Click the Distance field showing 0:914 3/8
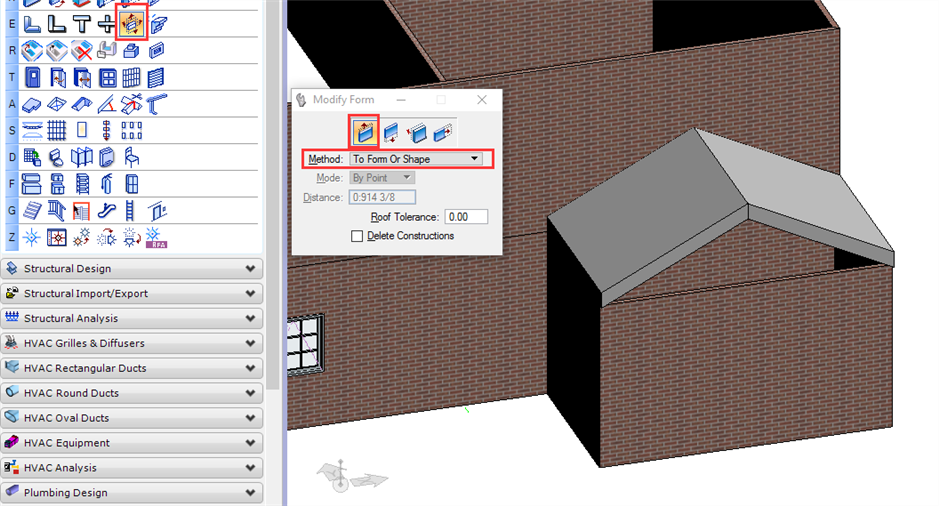The height and width of the screenshot is (506, 939). pos(382,197)
